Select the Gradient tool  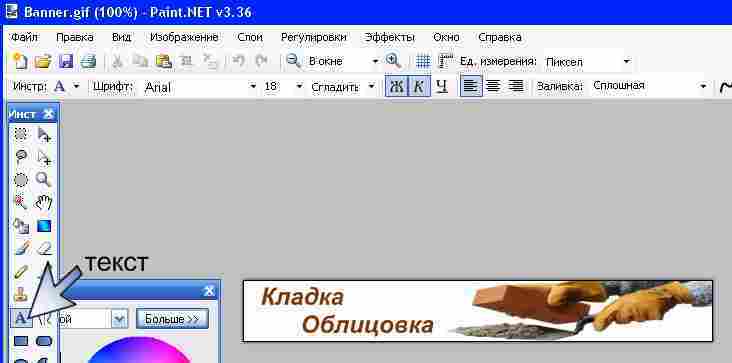[x=44, y=226]
